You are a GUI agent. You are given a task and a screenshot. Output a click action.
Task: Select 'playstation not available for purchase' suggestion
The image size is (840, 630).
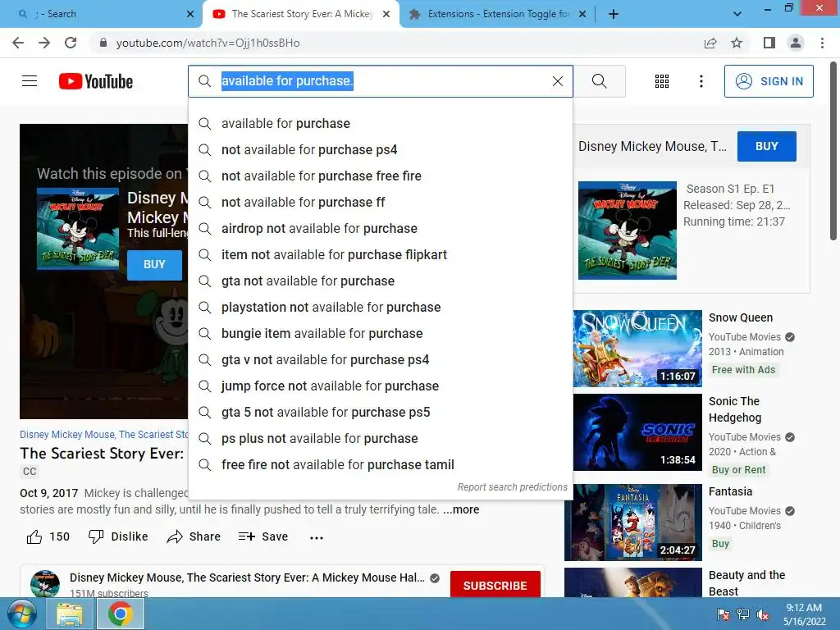point(381,307)
